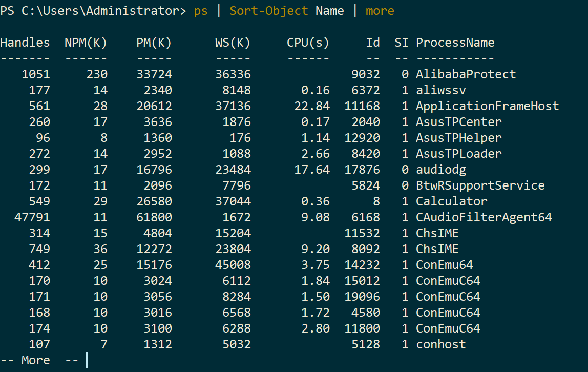Click the "-- More --" prompt
This screenshot has height=372, width=588.
click(x=39, y=360)
